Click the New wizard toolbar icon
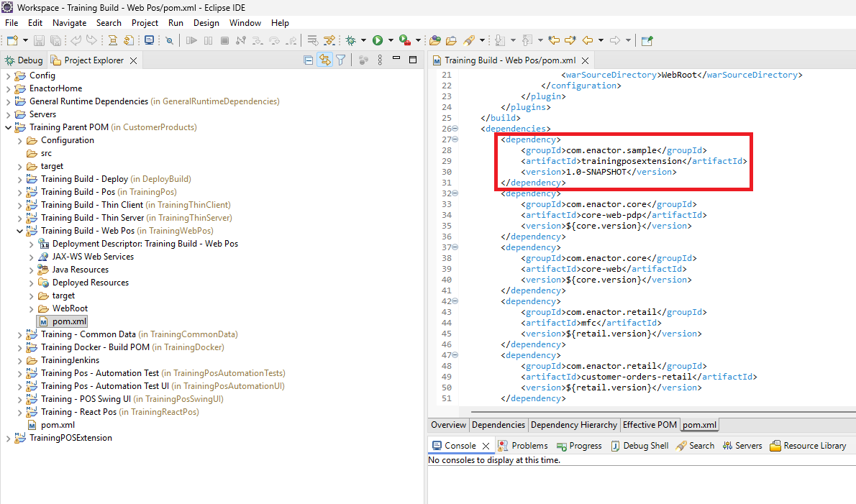 tap(12, 40)
